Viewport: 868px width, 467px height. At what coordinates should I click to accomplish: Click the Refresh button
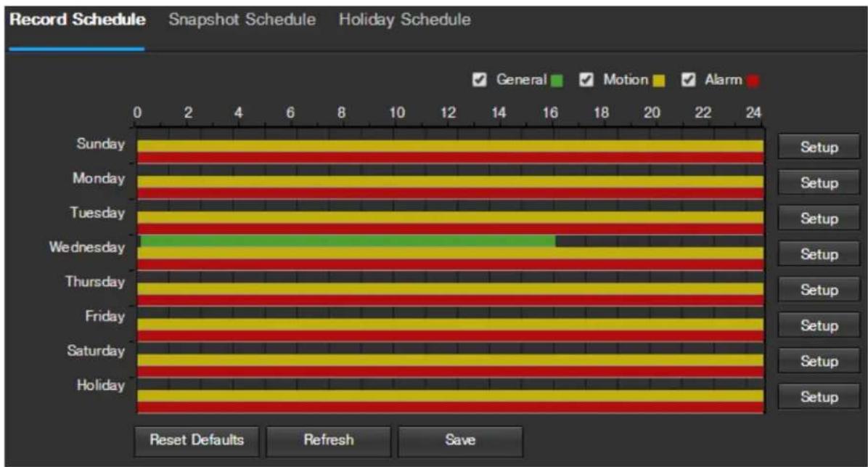tap(328, 440)
